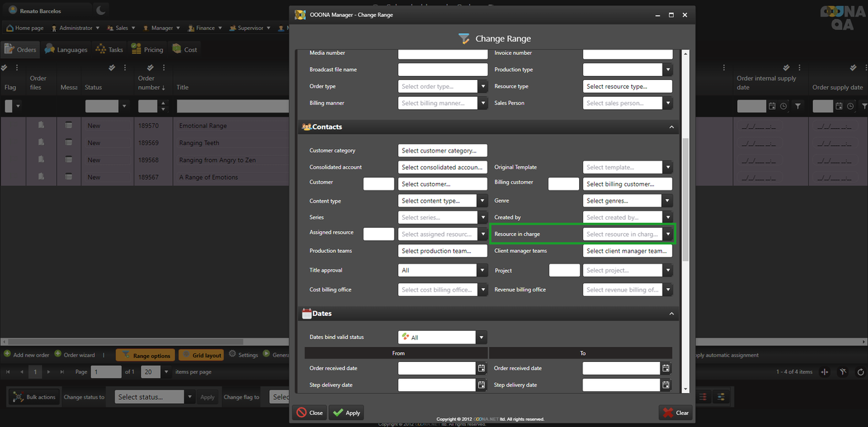868x427 pixels.
Task: Open the Finance menu
Action: coord(201,28)
